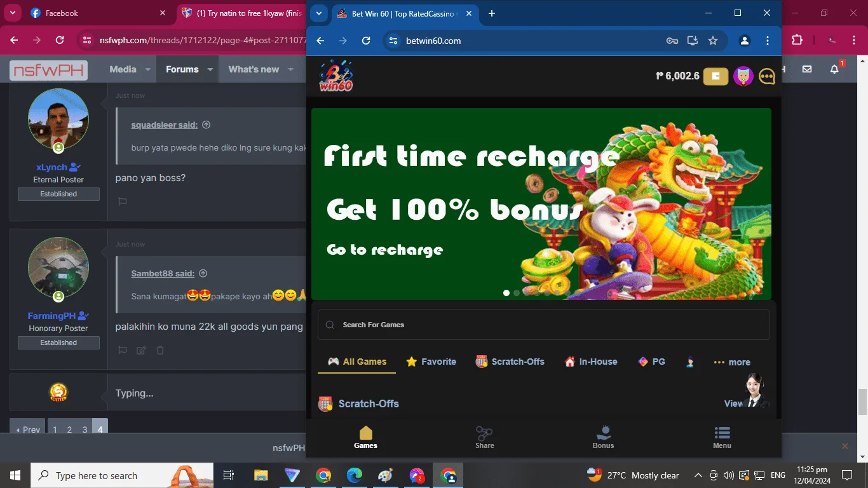Go to Games in the bottom navigation
Viewport: 868px width, 488px height.
(x=365, y=437)
